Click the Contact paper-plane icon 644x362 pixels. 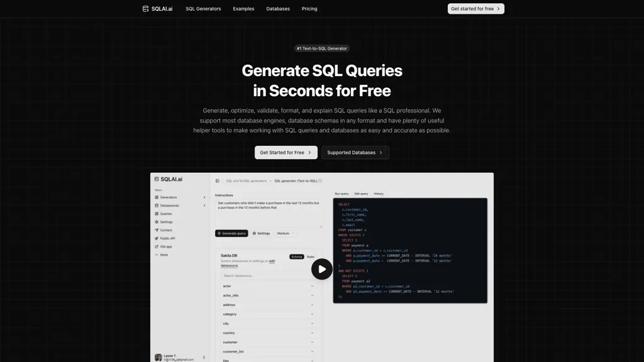coord(157,230)
